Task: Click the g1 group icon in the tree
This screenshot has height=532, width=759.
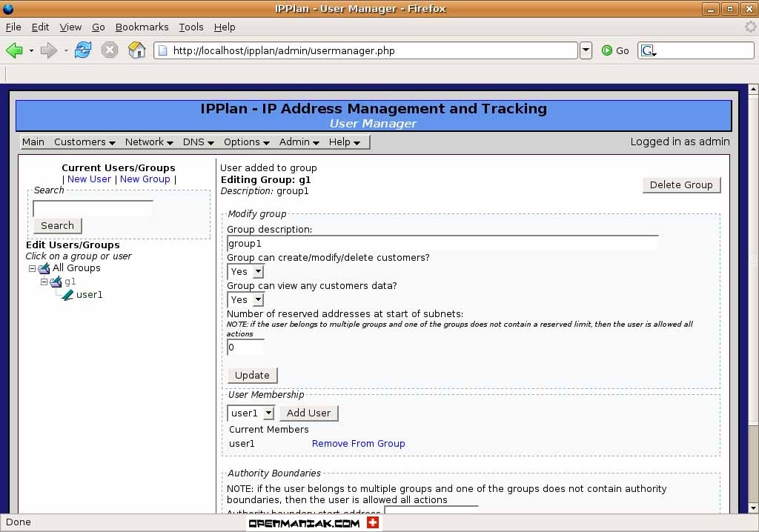Action: pos(56,282)
